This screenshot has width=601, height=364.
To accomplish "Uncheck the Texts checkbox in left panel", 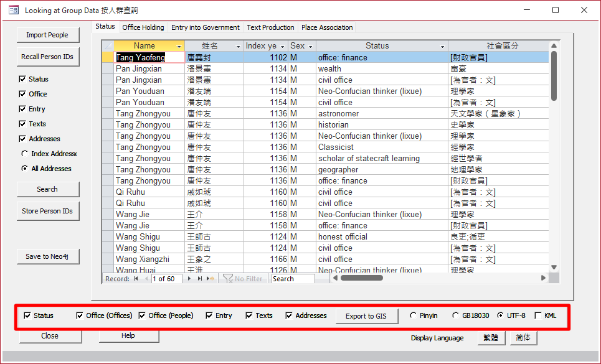I will (x=23, y=124).
